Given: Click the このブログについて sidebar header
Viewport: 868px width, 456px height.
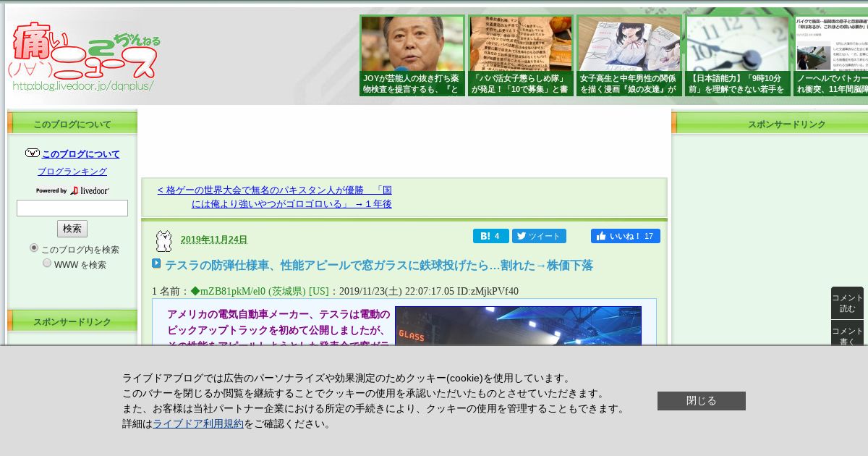Looking at the screenshot, I should coord(72,124).
